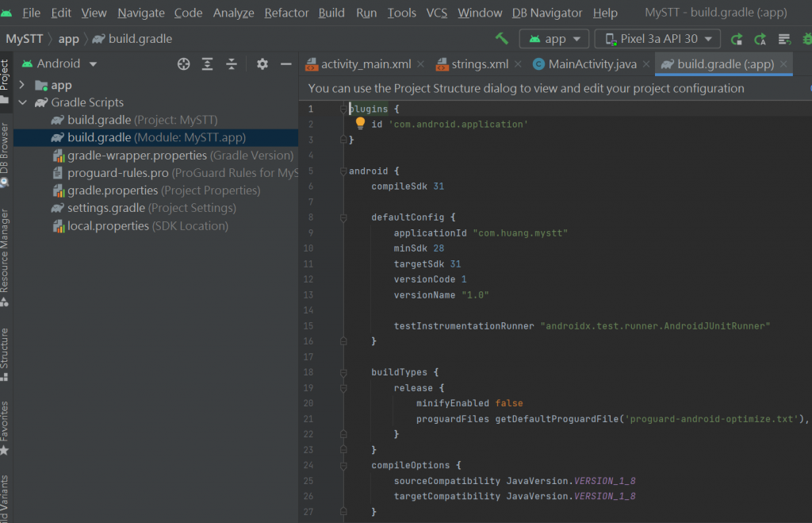Click the Make Project hammer icon
Screen dimensions: 812x523
tap(501, 38)
